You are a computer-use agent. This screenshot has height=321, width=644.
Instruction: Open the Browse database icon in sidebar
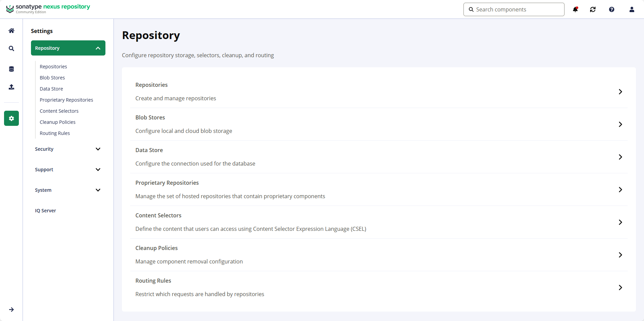tap(11, 69)
